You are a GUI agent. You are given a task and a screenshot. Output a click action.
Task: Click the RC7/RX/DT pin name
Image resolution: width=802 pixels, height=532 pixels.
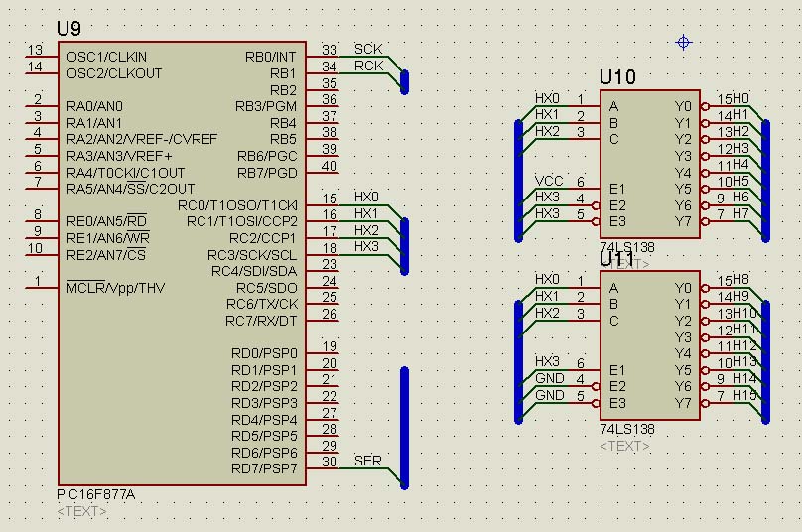click(x=261, y=321)
